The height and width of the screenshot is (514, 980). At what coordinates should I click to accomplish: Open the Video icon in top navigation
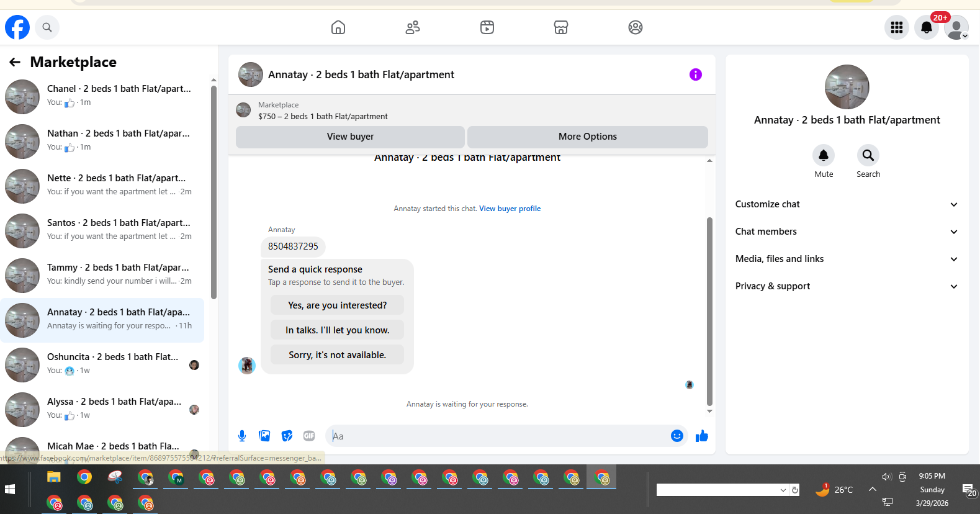tap(487, 27)
